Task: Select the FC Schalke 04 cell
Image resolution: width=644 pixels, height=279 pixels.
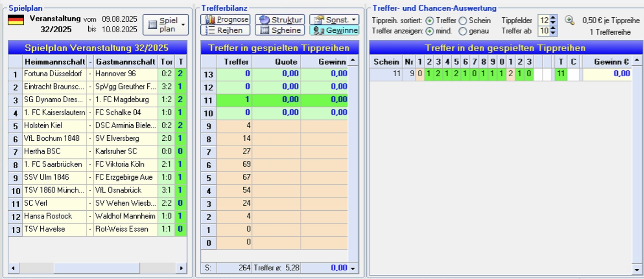Action: coord(126,113)
